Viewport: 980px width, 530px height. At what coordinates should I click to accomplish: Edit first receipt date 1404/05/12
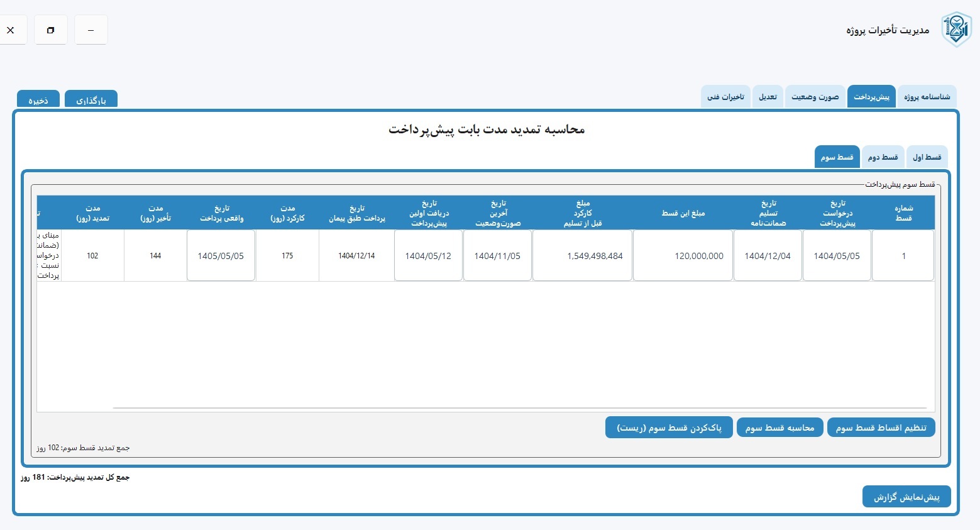[428, 256]
